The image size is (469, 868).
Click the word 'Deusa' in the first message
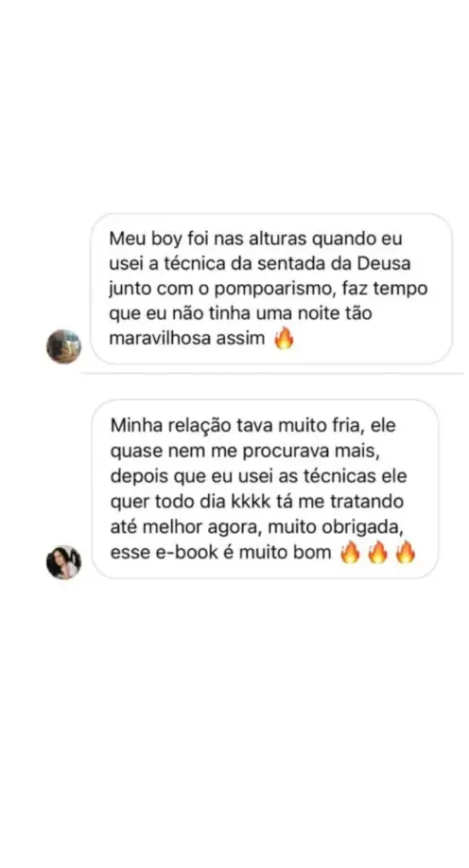(x=384, y=264)
